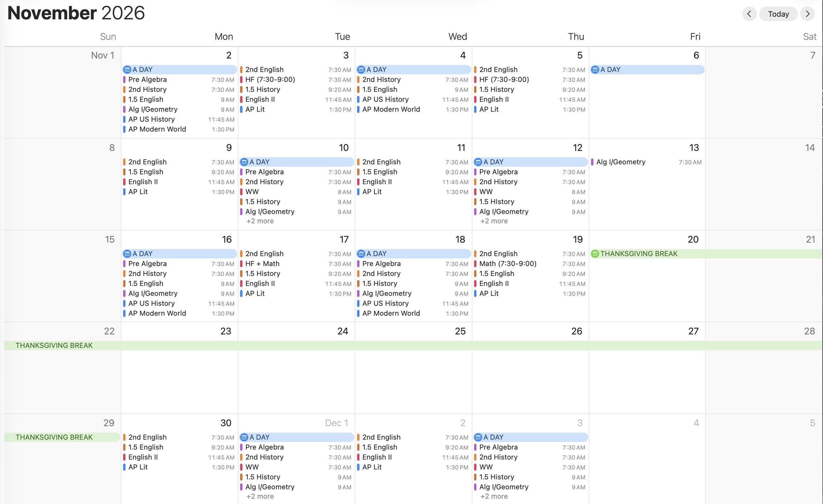Open Pre Algebra event on November 16
Screen dimensions: 823x504
179,264
